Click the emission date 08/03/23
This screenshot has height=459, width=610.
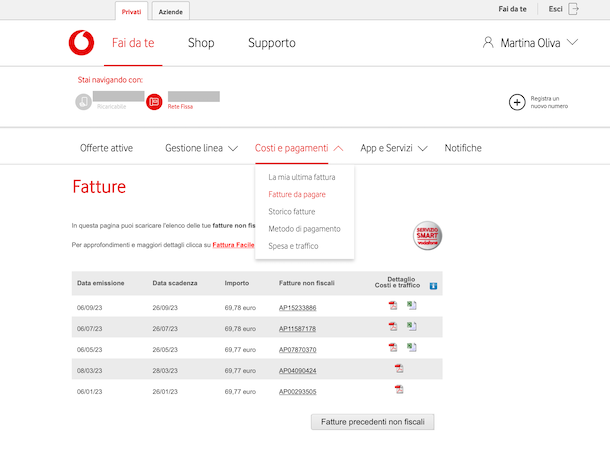[89, 371]
